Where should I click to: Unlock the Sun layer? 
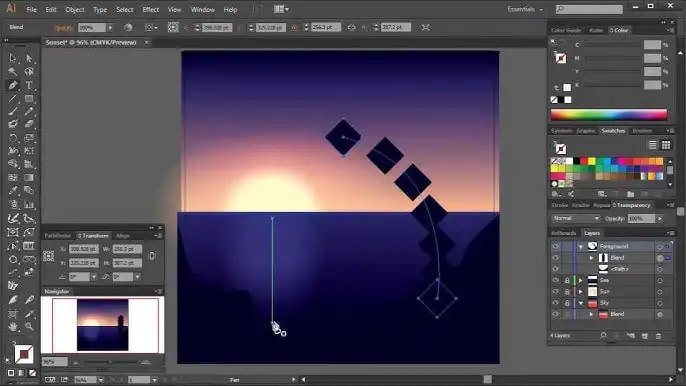pos(567,291)
